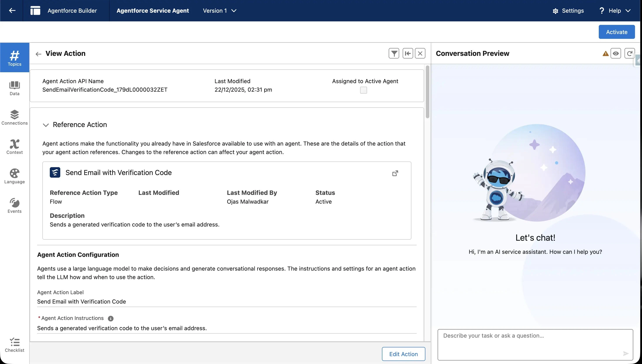642x364 pixels.
Task: Open the Context variables panel
Action: pyautogui.click(x=14, y=147)
